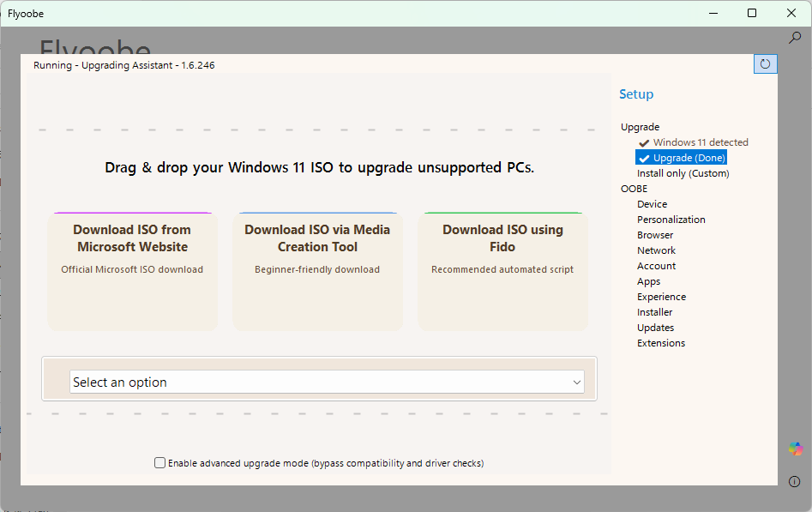The image size is (812, 512).
Task: Open the search magnifier icon
Action: 794,38
